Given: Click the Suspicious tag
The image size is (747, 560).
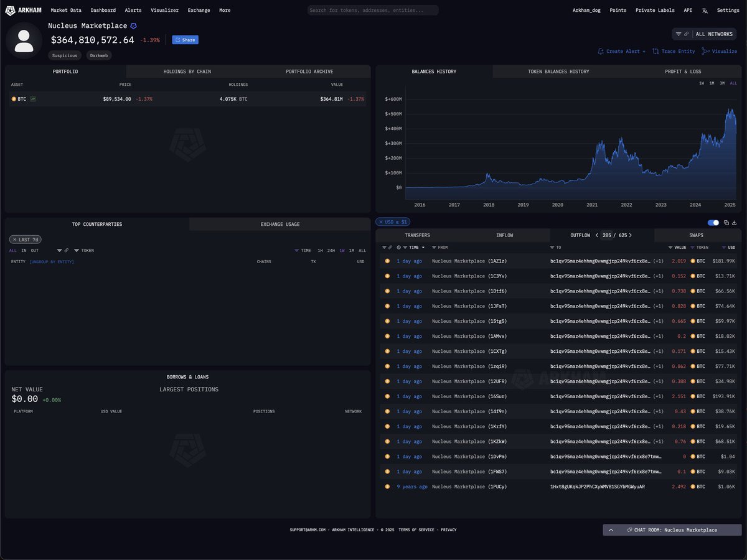Looking at the screenshot, I should click(65, 55).
